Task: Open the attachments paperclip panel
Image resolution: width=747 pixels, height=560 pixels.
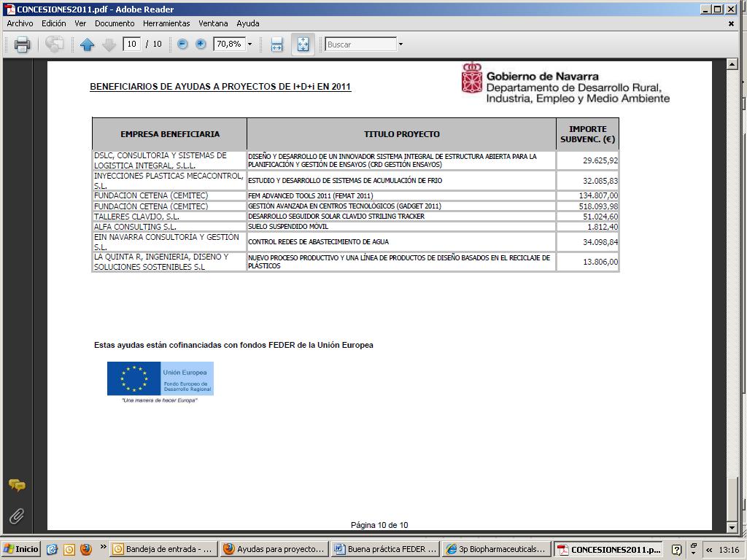Action: coord(17,516)
